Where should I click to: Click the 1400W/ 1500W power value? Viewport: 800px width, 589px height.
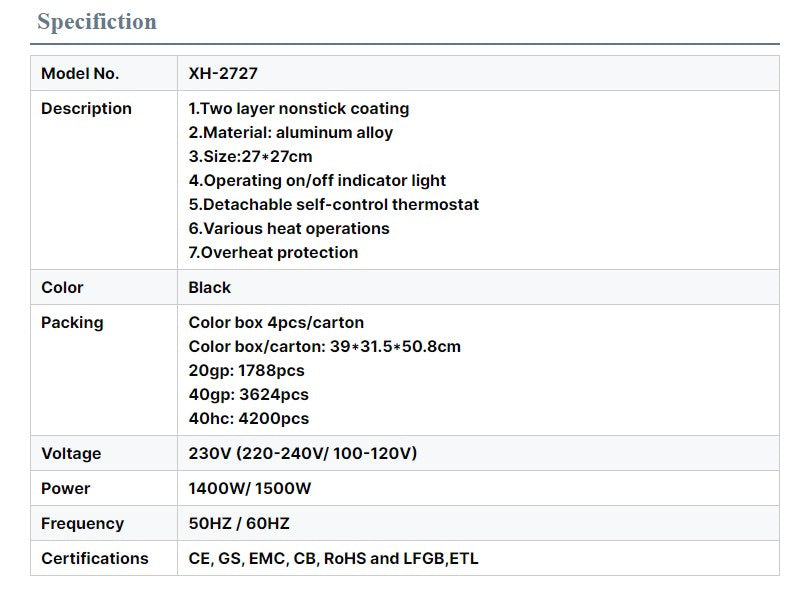pyautogui.click(x=250, y=488)
